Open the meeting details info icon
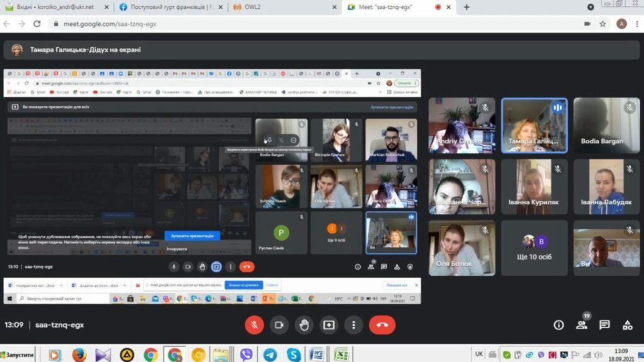644x362 pixels. [x=558, y=325]
